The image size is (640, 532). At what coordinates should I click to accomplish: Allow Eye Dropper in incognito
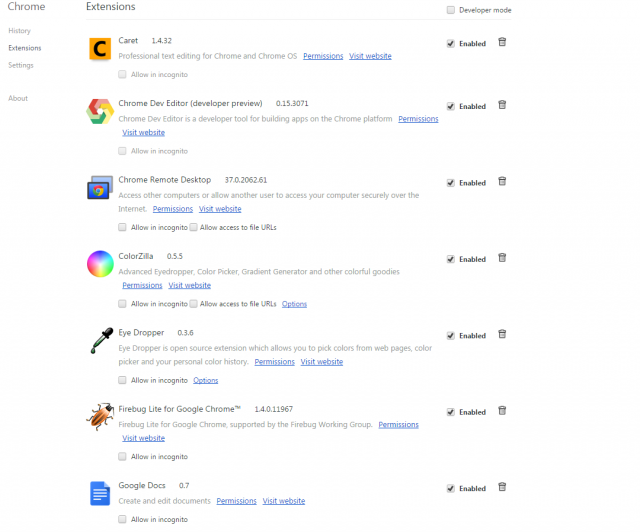(x=122, y=380)
